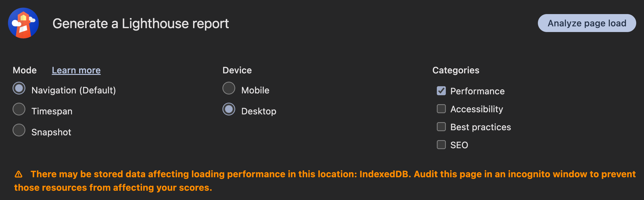Select the Snapshot mode radio button
Image resolution: width=644 pixels, height=200 pixels.
[x=19, y=130]
